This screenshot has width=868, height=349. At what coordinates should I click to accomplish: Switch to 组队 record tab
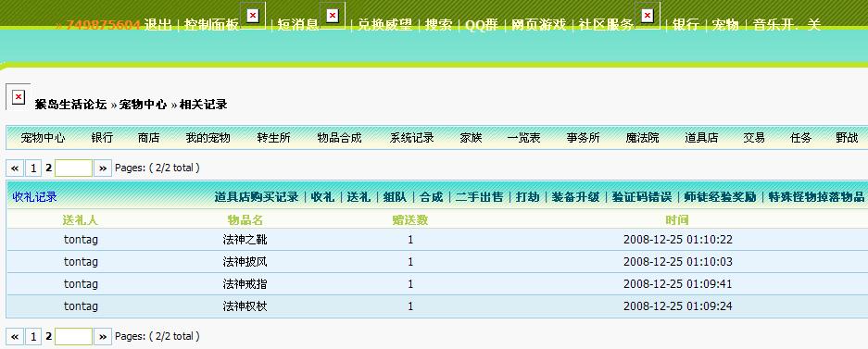[x=395, y=197]
